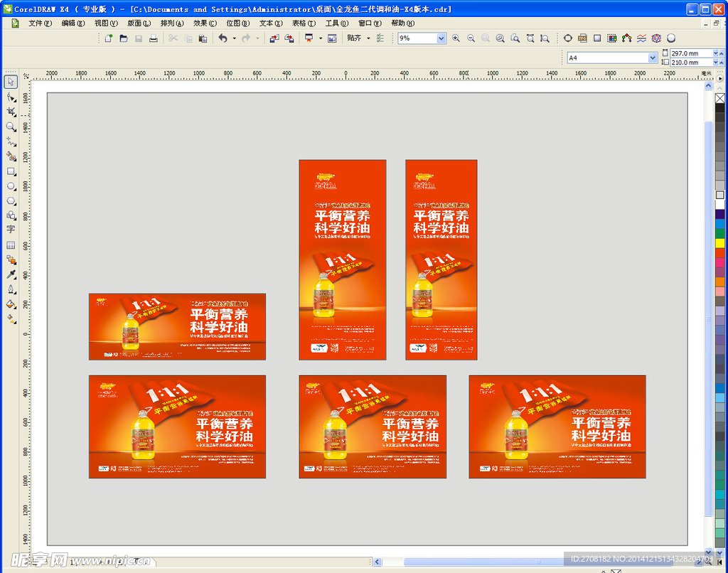Select the Rectangle tool
Image resolution: width=728 pixels, height=573 pixels.
point(11,171)
